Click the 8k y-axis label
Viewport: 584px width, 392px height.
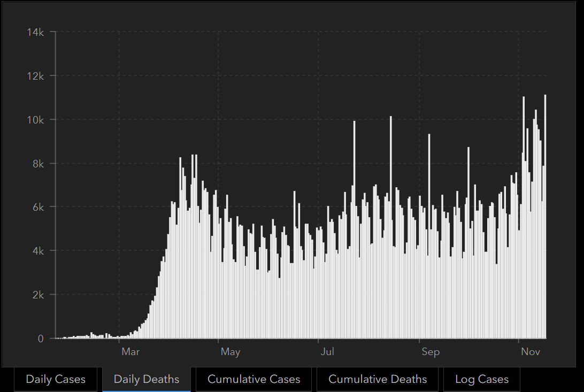point(37,164)
